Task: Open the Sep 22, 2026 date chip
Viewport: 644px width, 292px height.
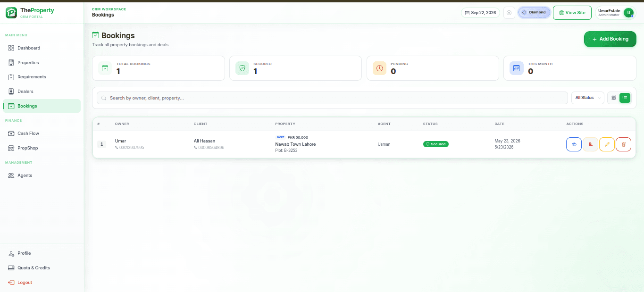Action: click(480, 13)
